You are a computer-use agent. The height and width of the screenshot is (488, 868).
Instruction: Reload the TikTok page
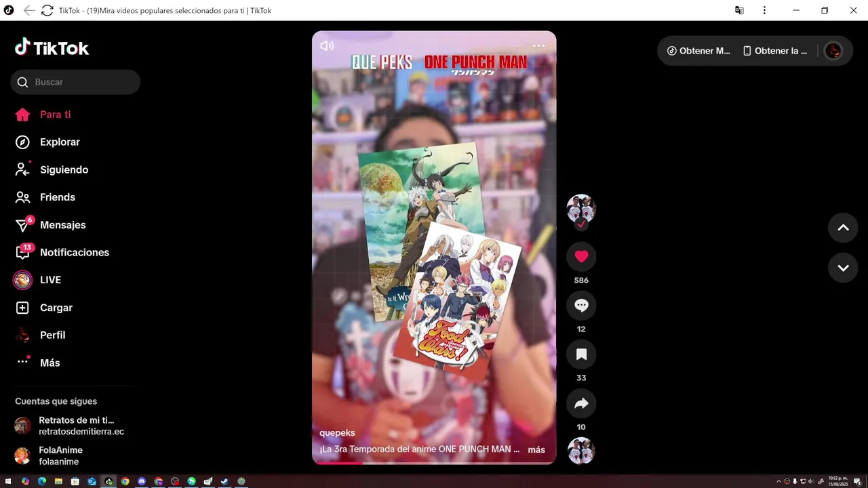point(47,10)
